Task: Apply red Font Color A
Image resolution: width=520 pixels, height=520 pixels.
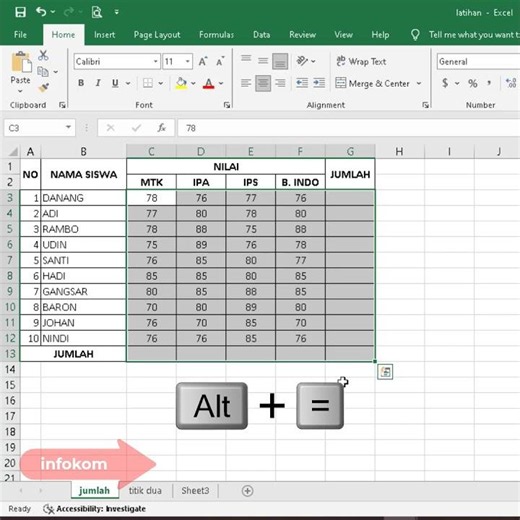Action: tap(209, 83)
